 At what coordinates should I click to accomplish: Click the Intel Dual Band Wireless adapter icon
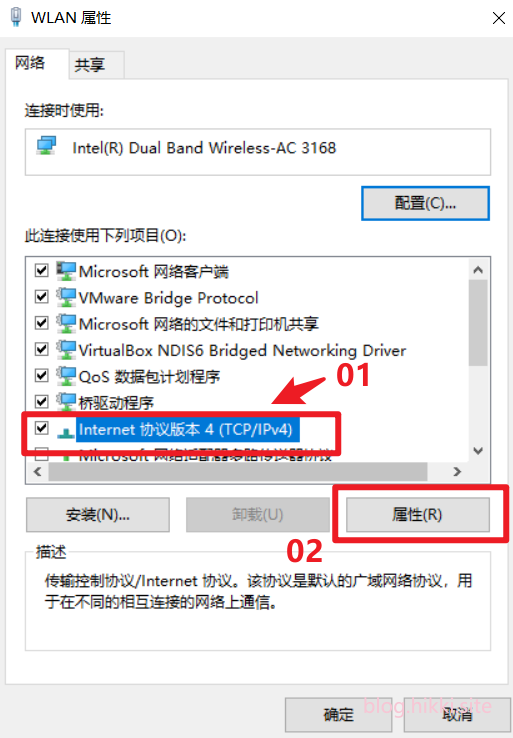(47, 146)
